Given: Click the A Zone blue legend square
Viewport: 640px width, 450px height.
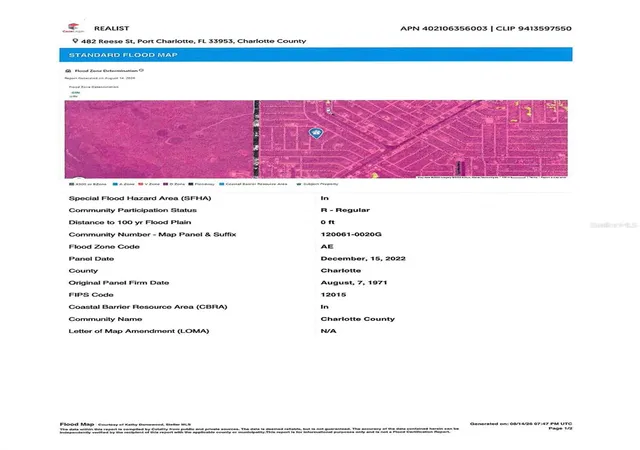Looking at the screenshot, I should click(x=115, y=184).
